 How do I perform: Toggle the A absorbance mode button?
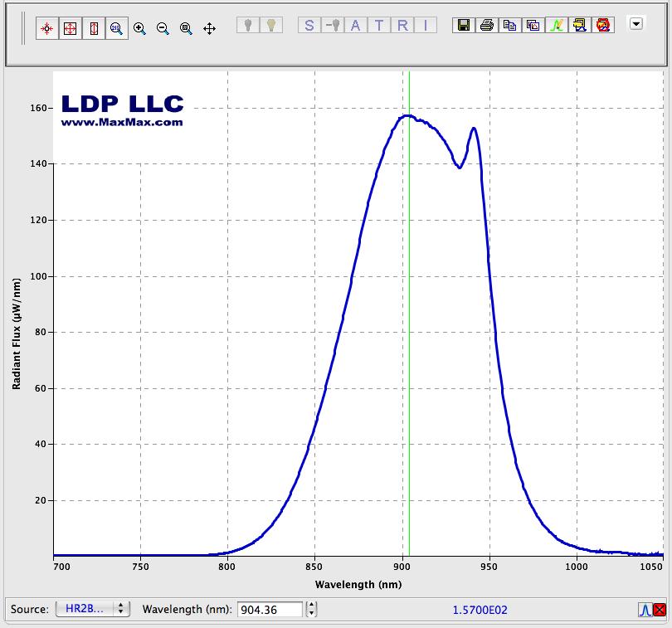(356, 25)
